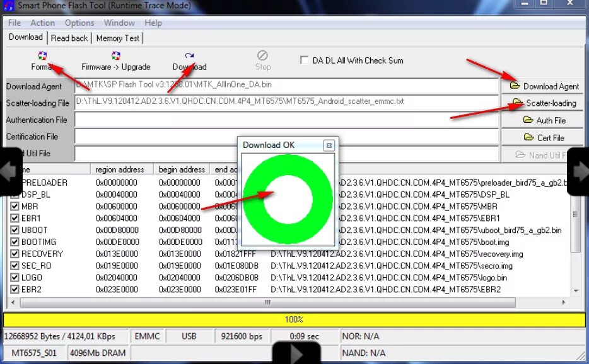Click the vertical scrollbar thumb in partition list

[x=575, y=215]
